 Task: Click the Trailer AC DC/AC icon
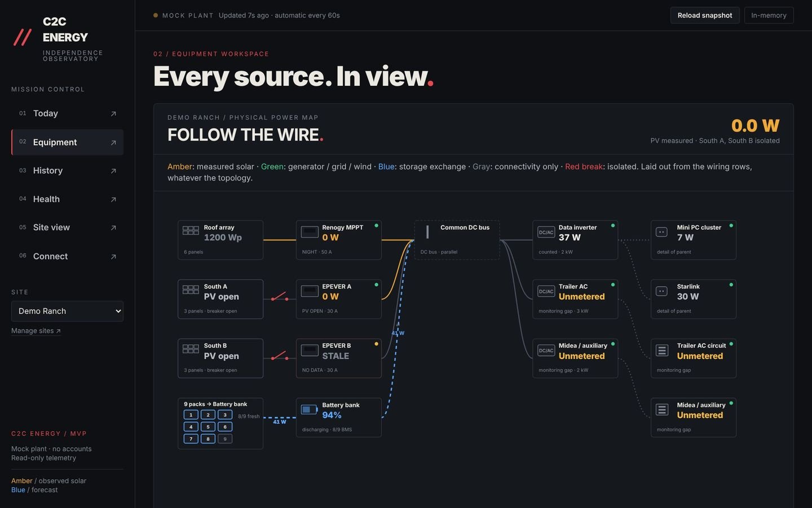tap(546, 291)
